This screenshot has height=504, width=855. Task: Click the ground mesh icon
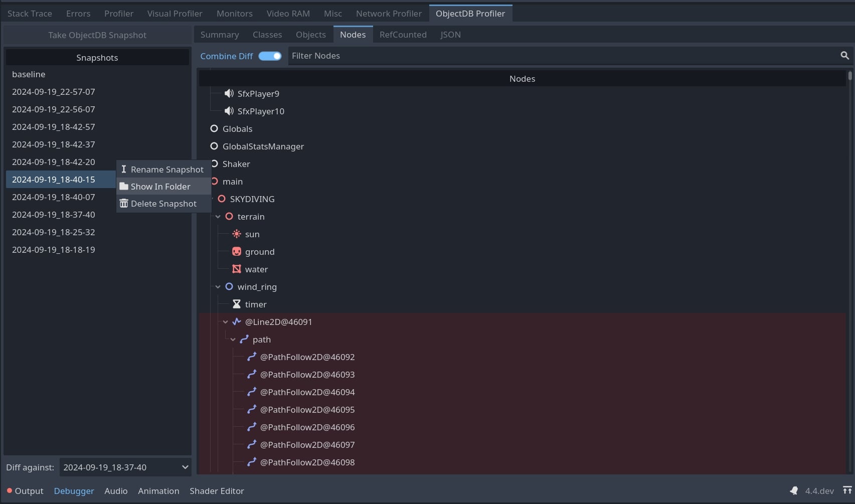pyautogui.click(x=236, y=251)
